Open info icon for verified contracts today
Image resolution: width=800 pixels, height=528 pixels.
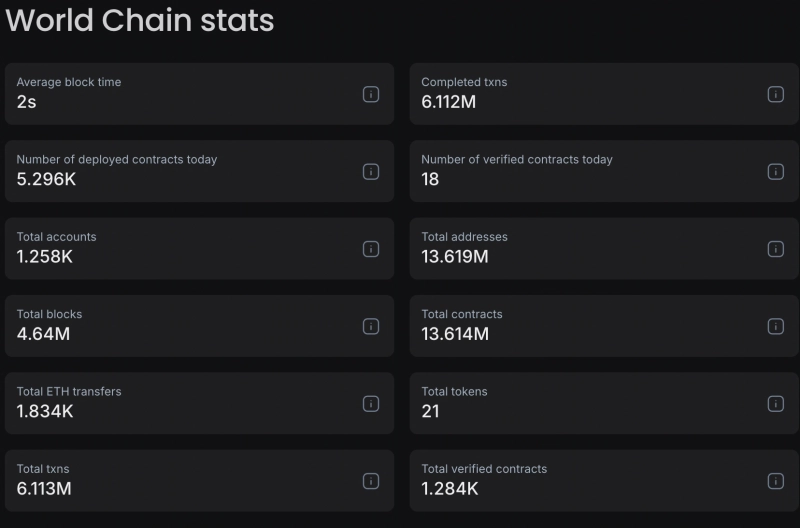click(775, 171)
